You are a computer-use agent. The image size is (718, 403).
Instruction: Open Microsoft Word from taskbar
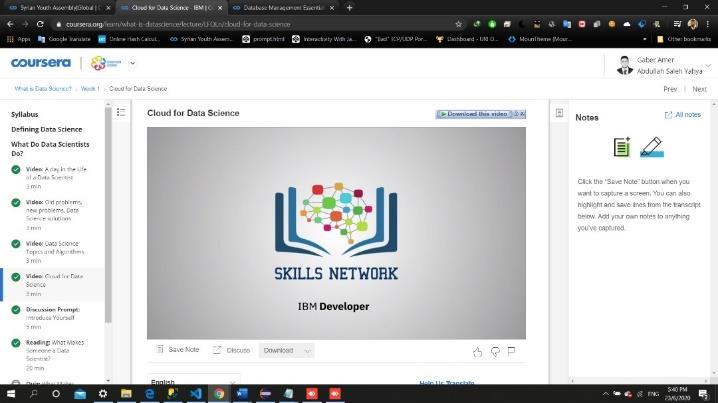click(x=242, y=394)
